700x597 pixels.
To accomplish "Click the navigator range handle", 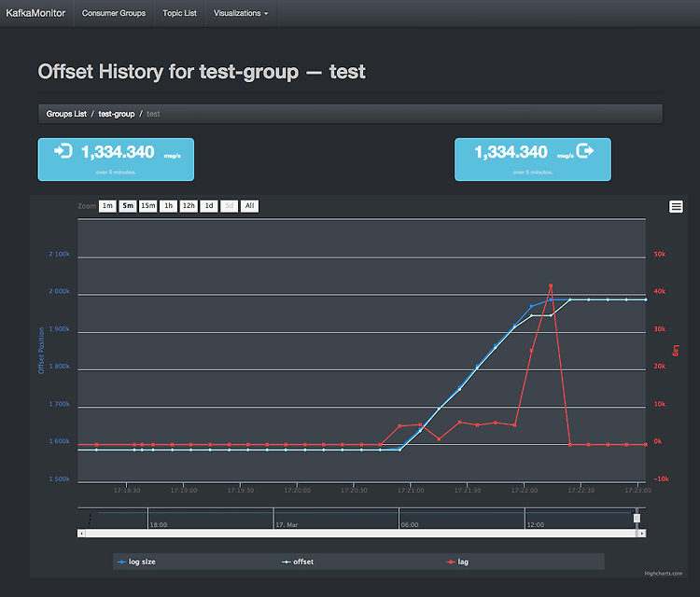I will point(637,518).
